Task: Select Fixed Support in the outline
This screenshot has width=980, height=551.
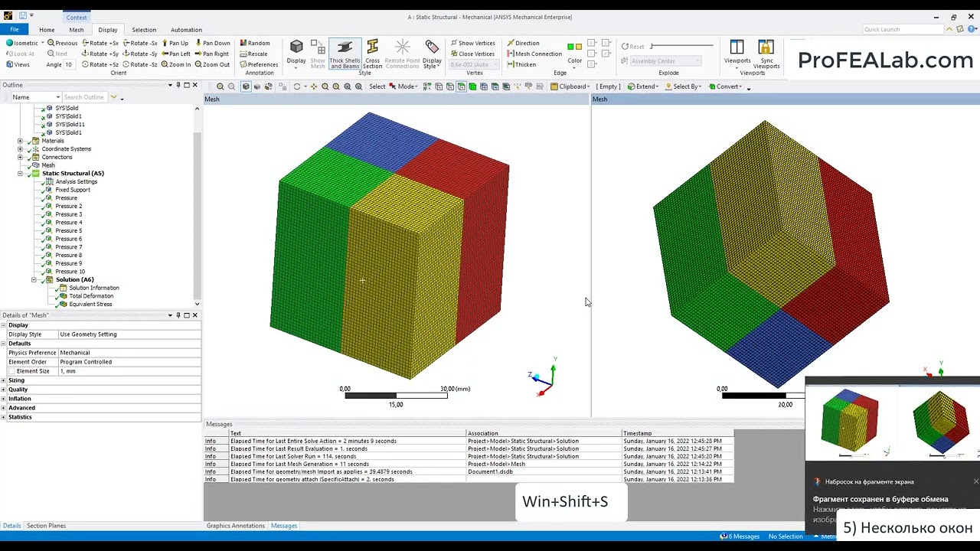Action: coord(73,190)
